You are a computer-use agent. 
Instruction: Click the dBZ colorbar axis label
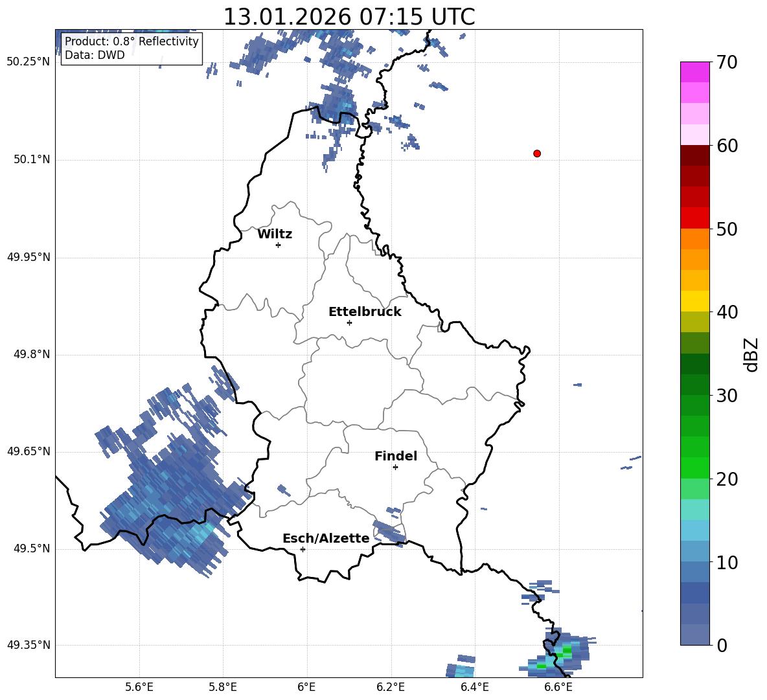pos(752,354)
